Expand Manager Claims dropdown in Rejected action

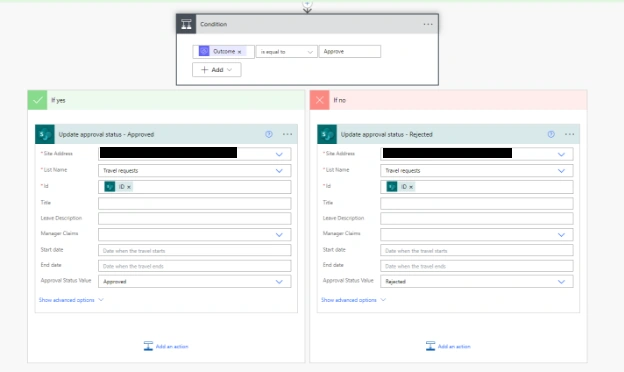click(561, 235)
